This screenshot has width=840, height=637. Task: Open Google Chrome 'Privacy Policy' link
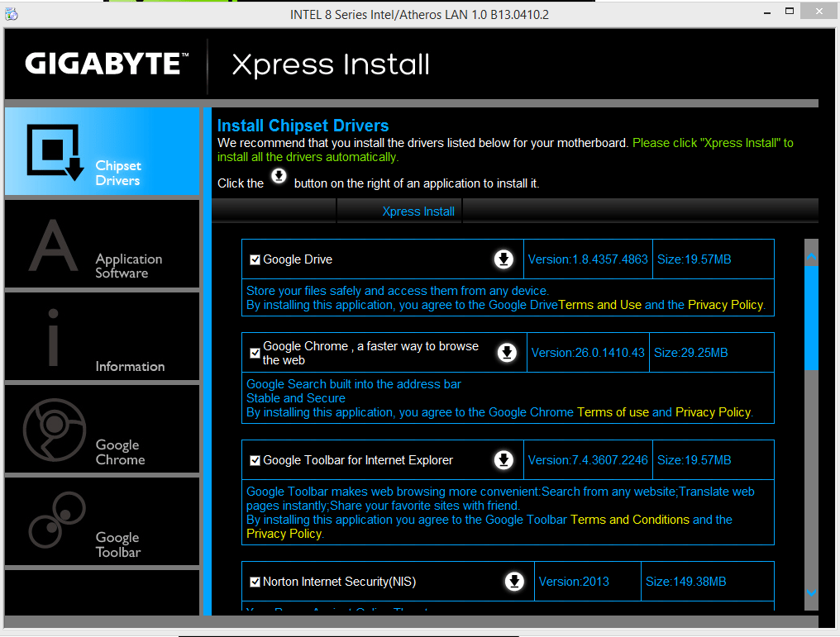click(713, 412)
